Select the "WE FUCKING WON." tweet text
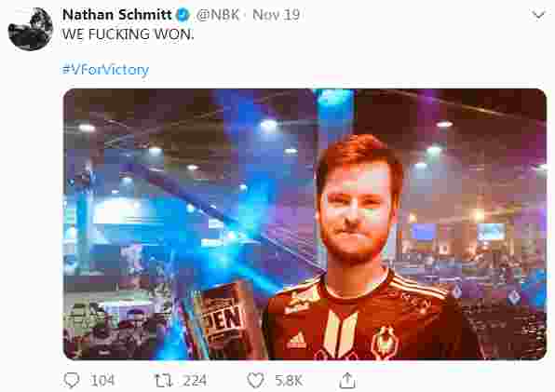 tap(128, 34)
